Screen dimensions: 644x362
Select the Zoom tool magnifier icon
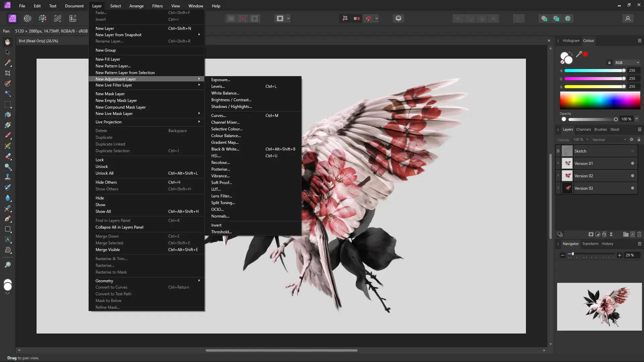tap(8, 265)
